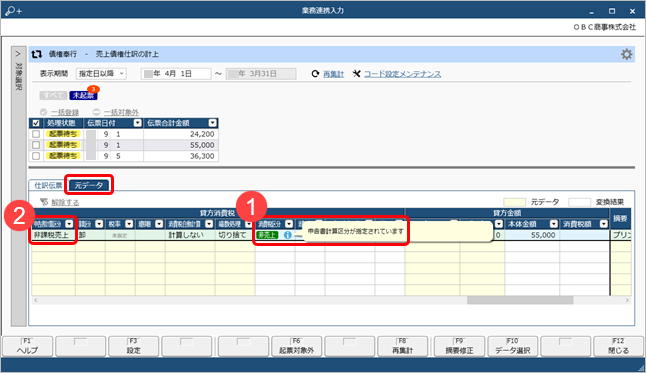The height and width of the screenshot is (373, 646).
Task: Click the end date field 3月31日
Action: click(261, 74)
